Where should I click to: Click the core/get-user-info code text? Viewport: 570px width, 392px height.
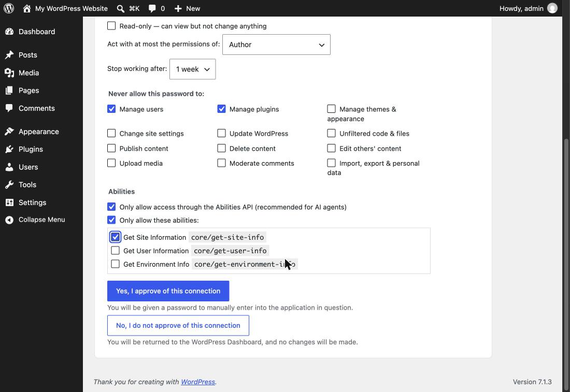(x=230, y=251)
